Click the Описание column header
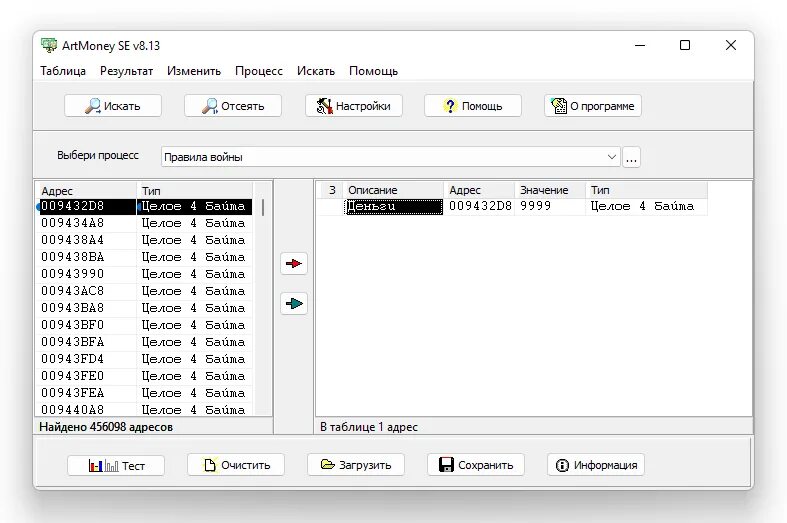This screenshot has width=787, height=523. tap(394, 190)
